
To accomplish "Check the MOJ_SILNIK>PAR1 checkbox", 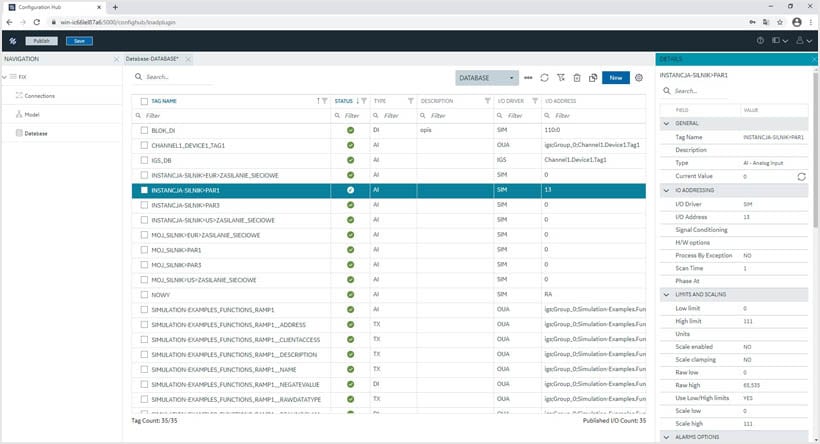I will 144,250.
